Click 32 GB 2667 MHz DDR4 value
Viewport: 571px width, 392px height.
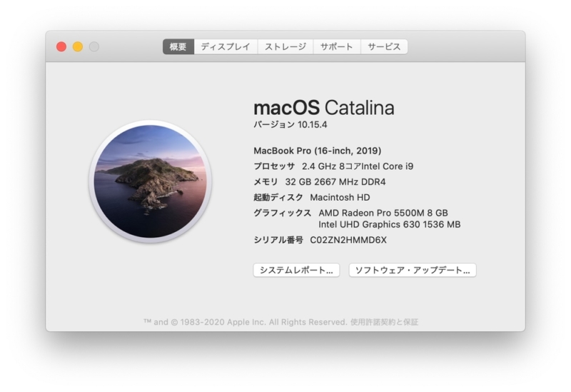335,182
